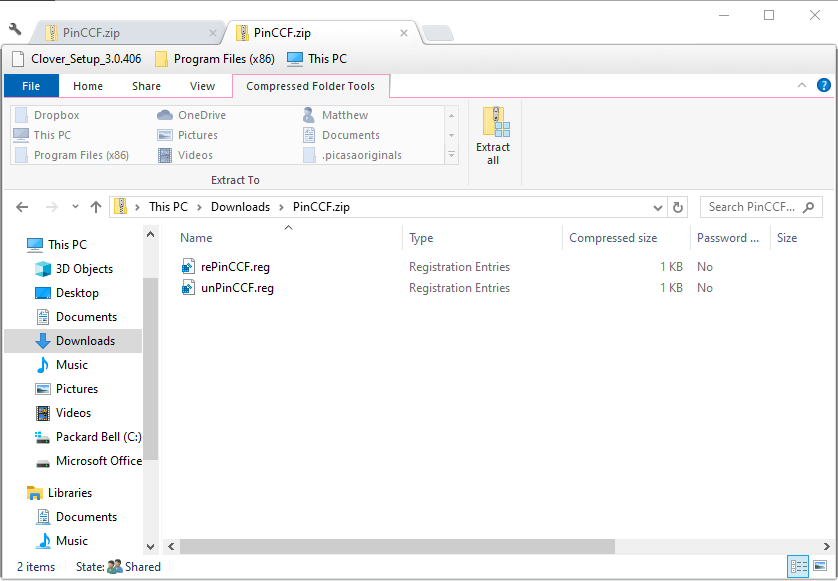Open Downloads in navigation pane
This screenshot has height=581, width=838.
tap(73, 341)
